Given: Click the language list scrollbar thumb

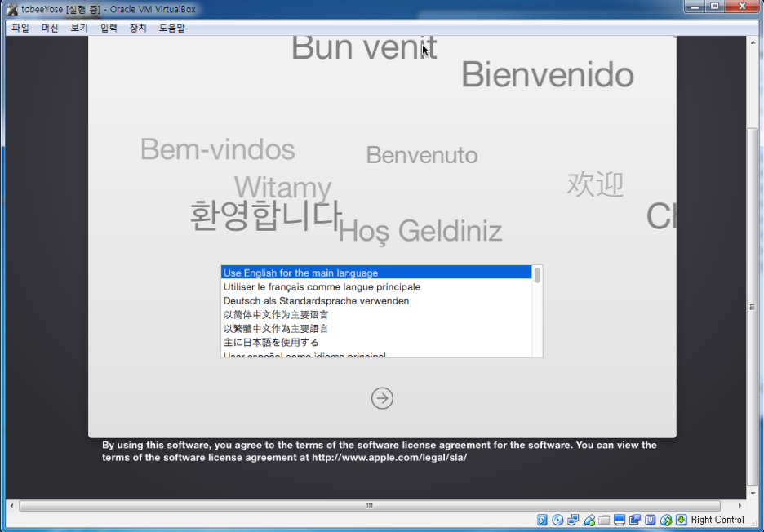Looking at the screenshot, I should pyautogui.click(x=537, y=275).
